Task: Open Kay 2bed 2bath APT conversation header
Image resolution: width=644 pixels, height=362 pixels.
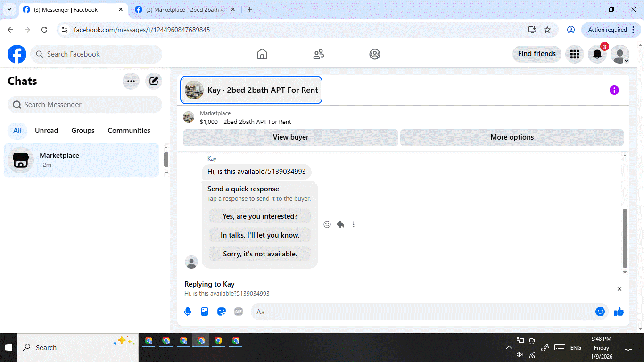Action: (x=251, y=90)
